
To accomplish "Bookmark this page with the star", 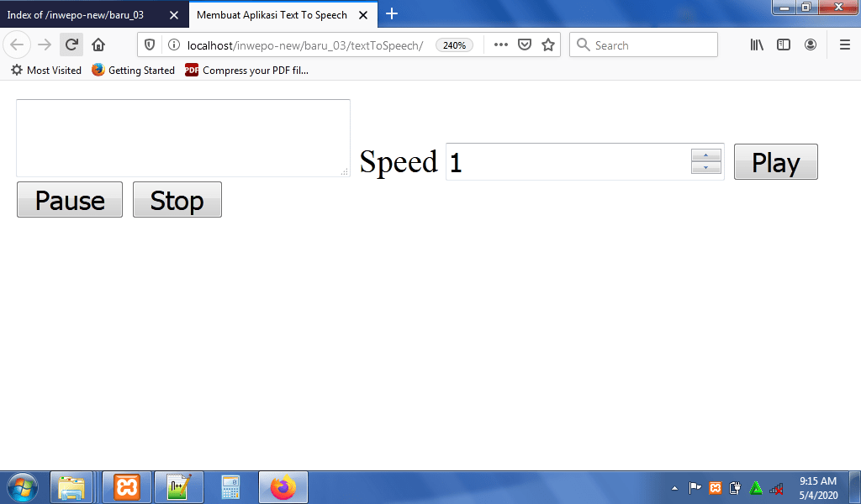I will (548, 45).
